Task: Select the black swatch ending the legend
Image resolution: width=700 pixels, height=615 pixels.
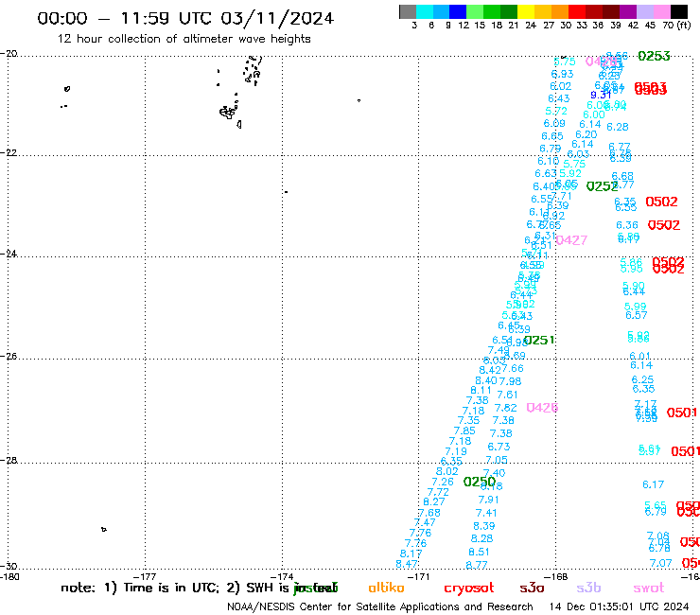Action: [679, 11]
